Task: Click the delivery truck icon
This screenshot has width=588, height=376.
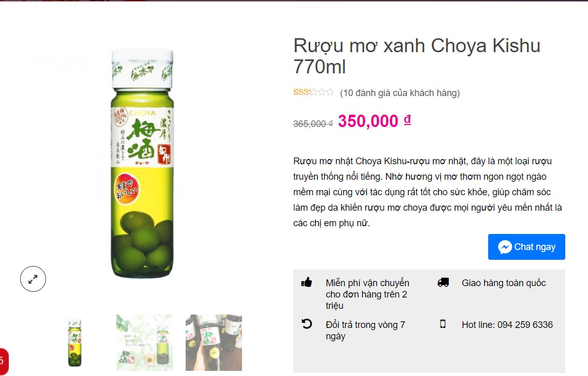Action: click(443, 283)
